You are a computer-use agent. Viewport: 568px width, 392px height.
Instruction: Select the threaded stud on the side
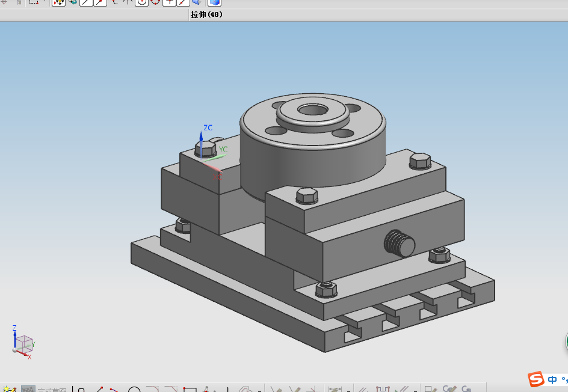(400, 243)
